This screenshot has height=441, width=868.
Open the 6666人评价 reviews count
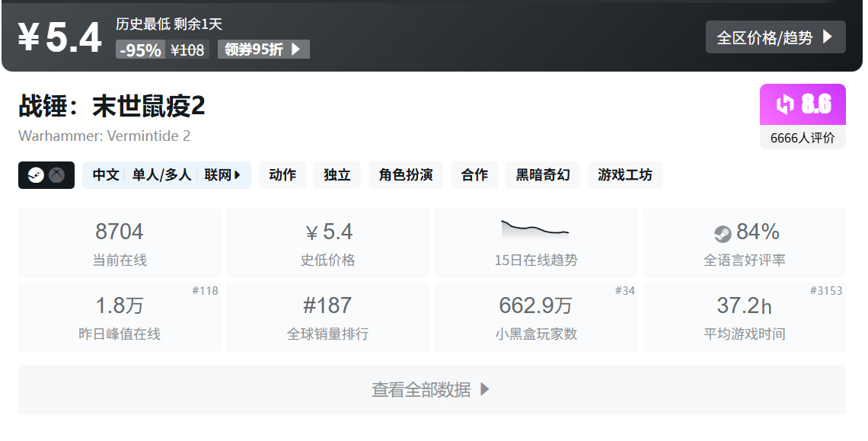click(x=802, y=137)
